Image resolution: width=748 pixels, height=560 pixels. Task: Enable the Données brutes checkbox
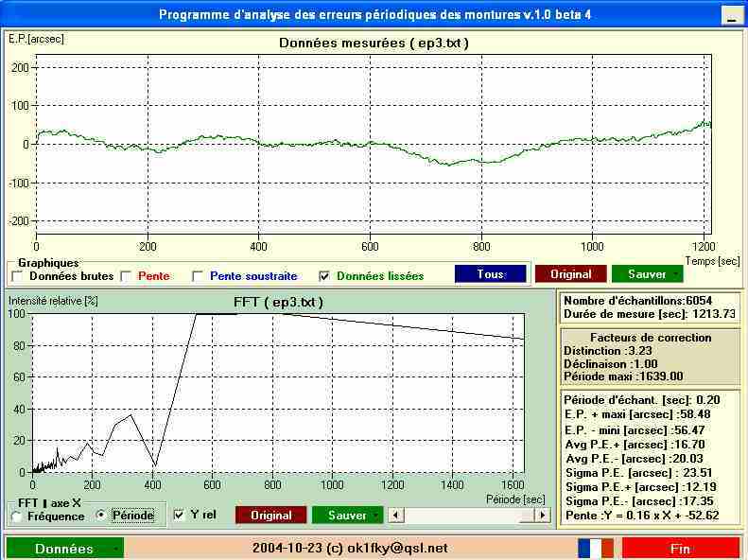[17, 276]
